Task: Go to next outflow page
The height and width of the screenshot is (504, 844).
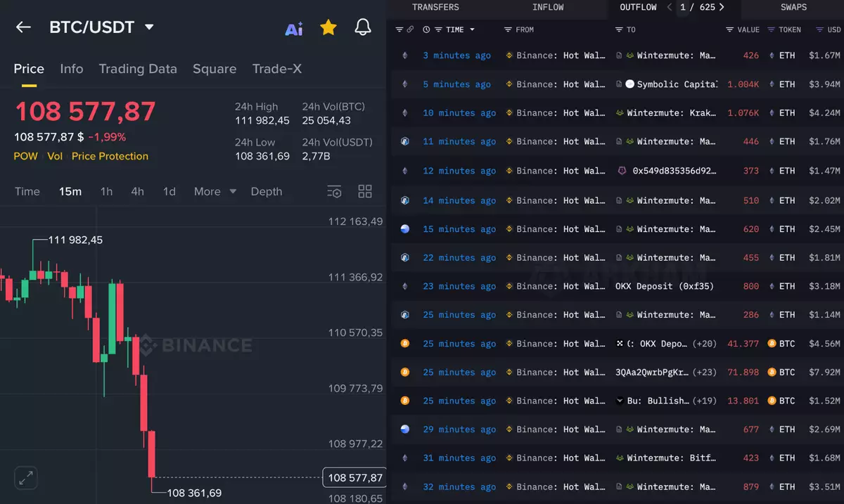Action: [722, 7]
